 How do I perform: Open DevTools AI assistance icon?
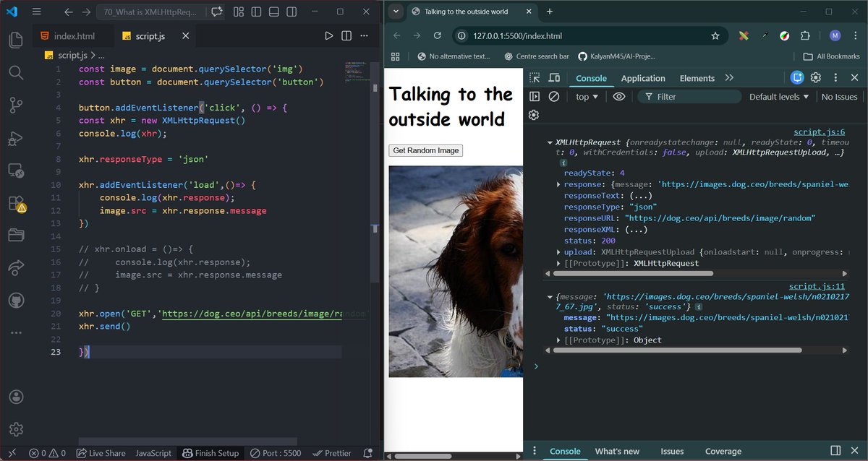coord(797,78)
